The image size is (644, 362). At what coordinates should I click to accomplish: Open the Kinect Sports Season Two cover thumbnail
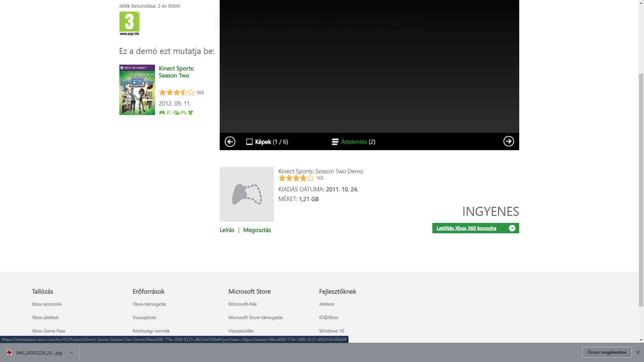(x=137, y=90)
